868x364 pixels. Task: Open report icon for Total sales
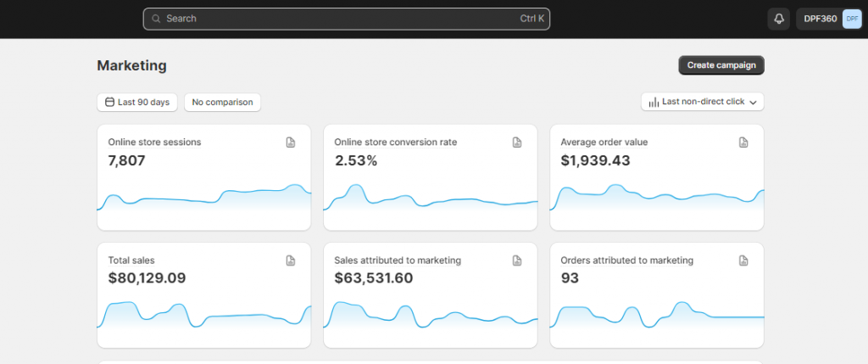click(x=291, y=260)
